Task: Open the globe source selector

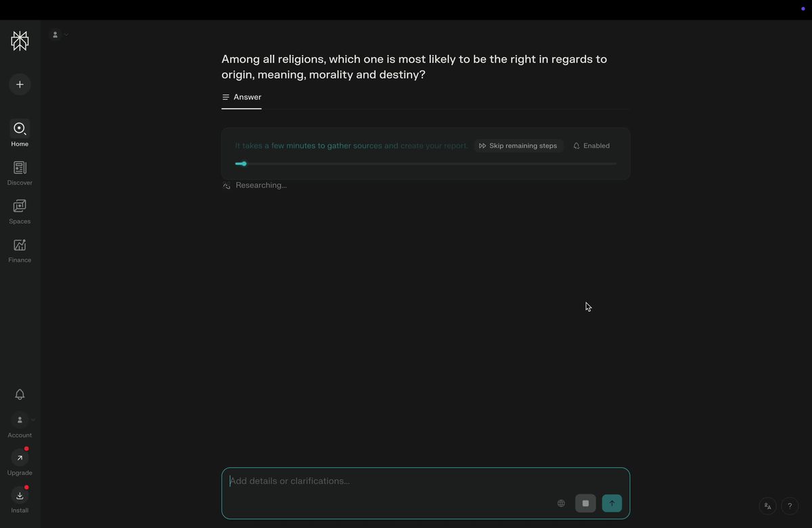Action: 561,503
